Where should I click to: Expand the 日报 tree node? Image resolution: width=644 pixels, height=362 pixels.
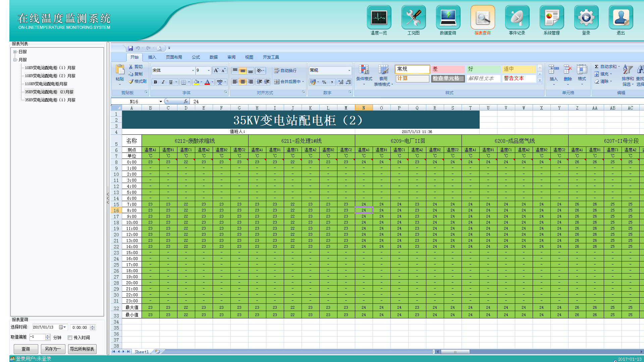pyautogui.click(x=15, y=52)
